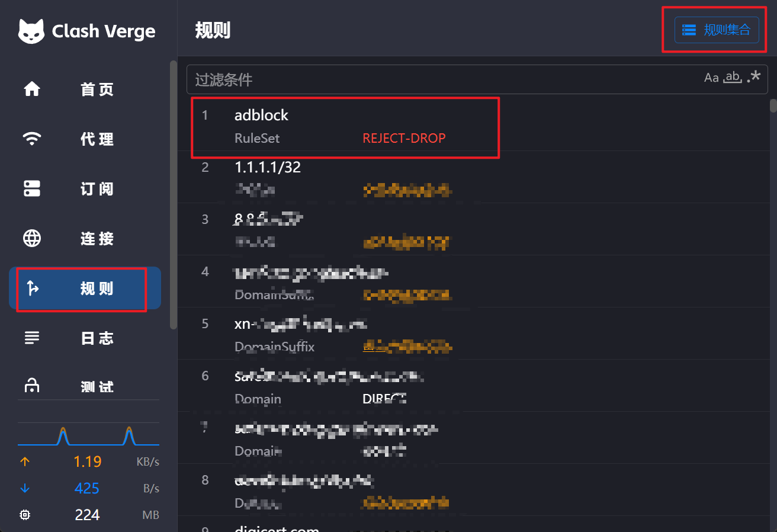The width and height of the screenshot is (777, 532).
Task: Select the adblock RuleSet rule row
Action: click(345, 127)
